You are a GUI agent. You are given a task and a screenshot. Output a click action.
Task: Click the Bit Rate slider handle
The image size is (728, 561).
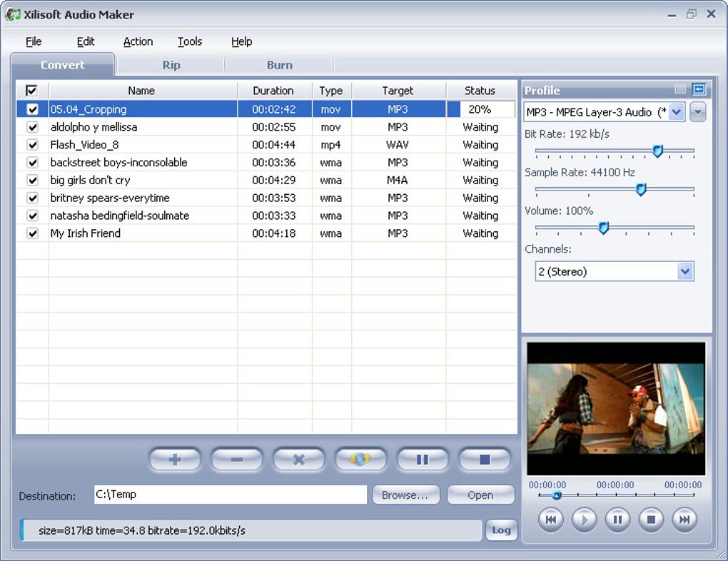(658, 151)
